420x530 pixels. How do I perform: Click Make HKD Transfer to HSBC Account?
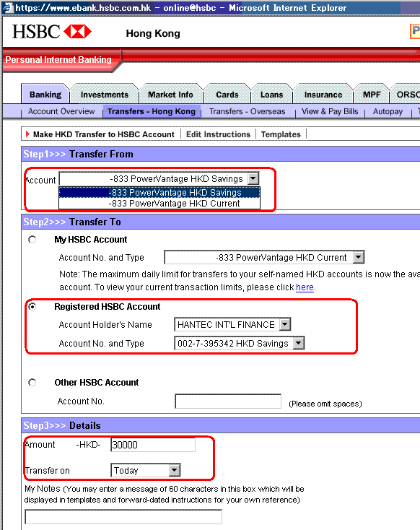(103, 134)
